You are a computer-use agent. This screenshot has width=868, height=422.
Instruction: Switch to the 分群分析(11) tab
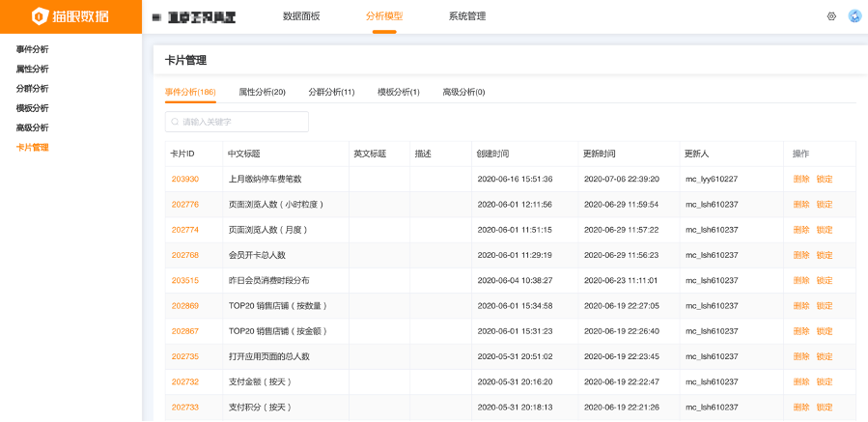[x=331, y=92]
